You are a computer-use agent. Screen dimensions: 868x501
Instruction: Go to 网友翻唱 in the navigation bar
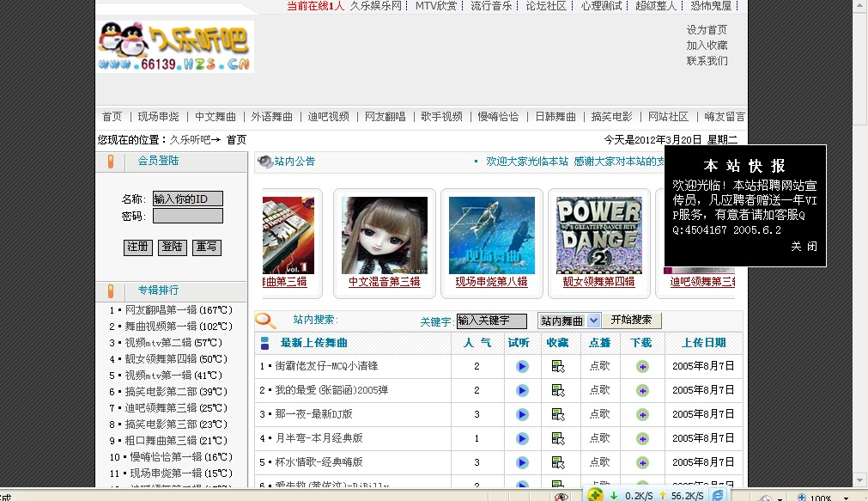point(385,116)
